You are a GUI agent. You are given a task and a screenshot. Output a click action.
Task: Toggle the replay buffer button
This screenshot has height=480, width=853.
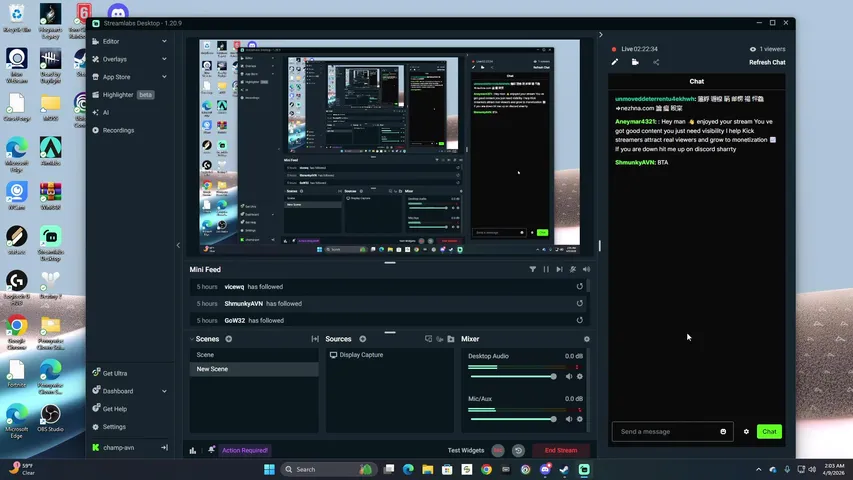pos(518,451)
